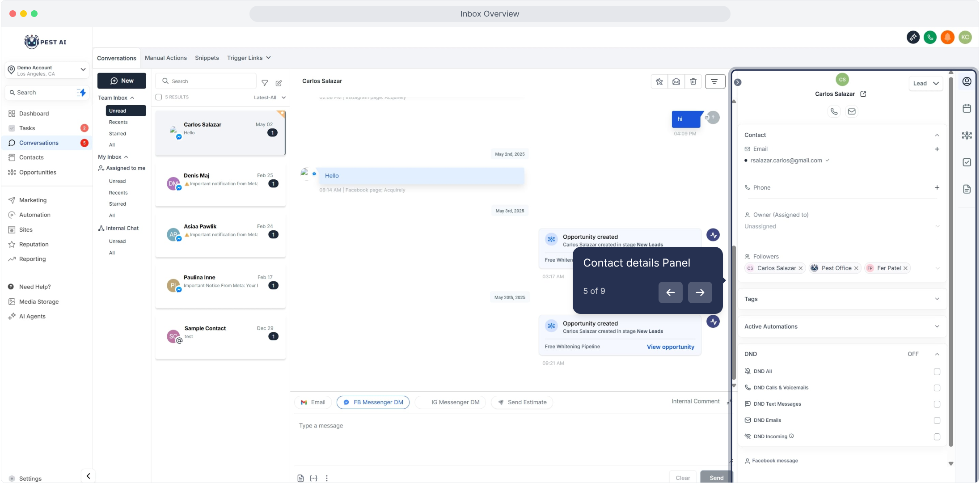This screenshot has height=483, width=980.
Task: Email contact using panel envelope icon
Action: 852,111
